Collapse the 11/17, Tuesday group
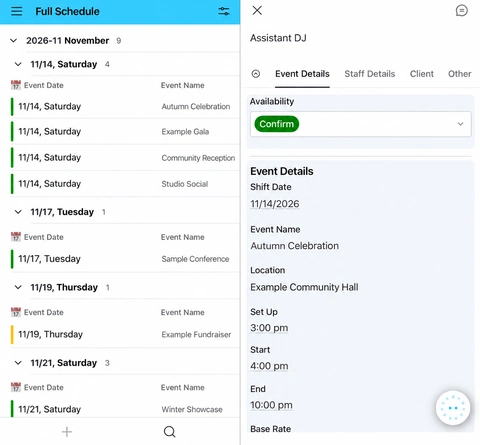This screenshot has height=445, width=480. point(18,212)
